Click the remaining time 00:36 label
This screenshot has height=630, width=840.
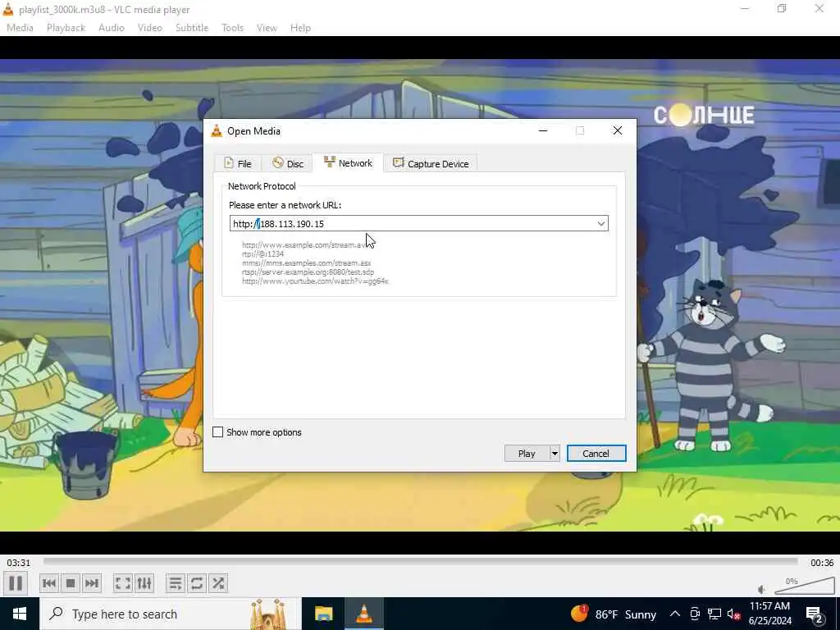pos(822,563)
